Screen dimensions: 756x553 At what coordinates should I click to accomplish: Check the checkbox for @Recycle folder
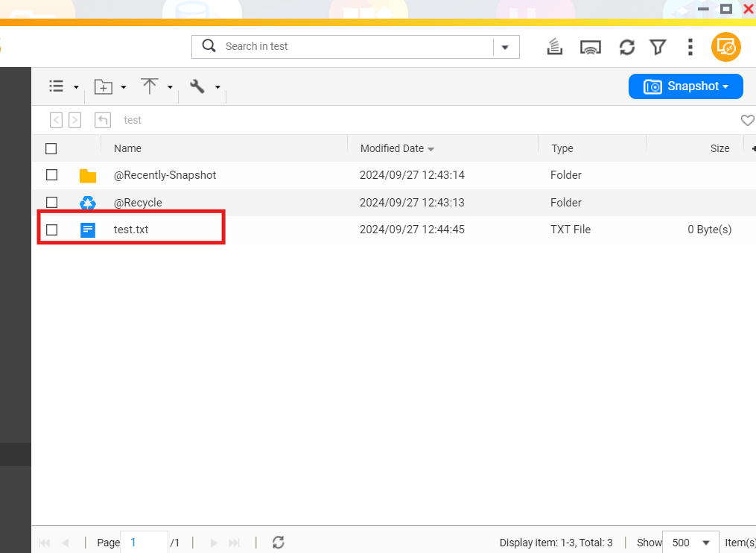click(x=51, y=202)
